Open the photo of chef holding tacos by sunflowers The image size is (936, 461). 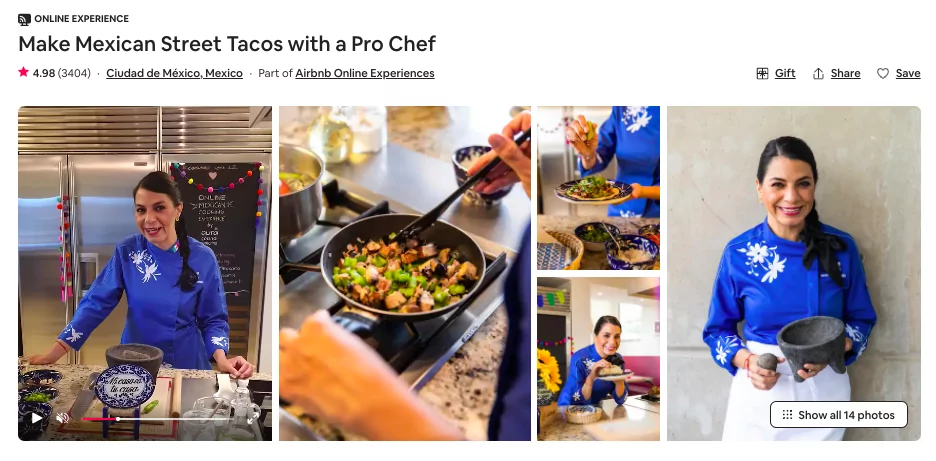coord(598,359)
